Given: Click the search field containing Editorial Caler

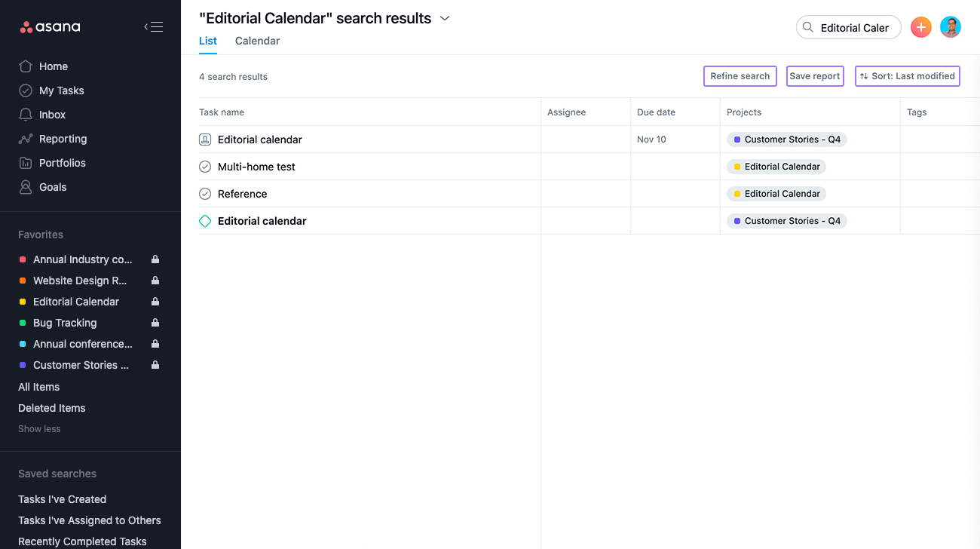Looking at the screenshot, I should 849,27.
